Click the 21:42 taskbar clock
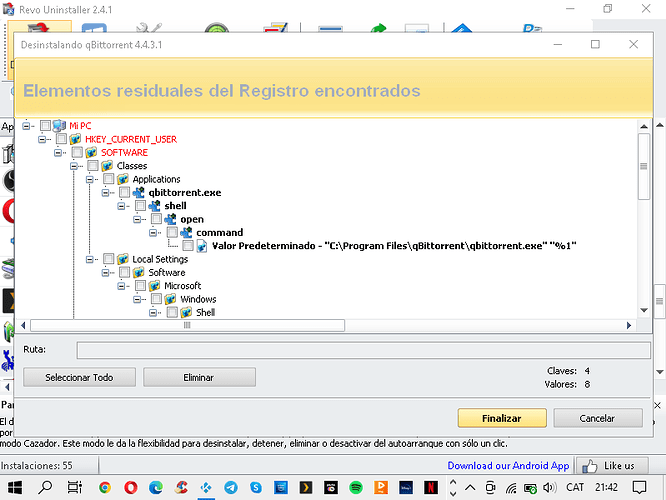666x500 pixels. [x=606, y=487]
